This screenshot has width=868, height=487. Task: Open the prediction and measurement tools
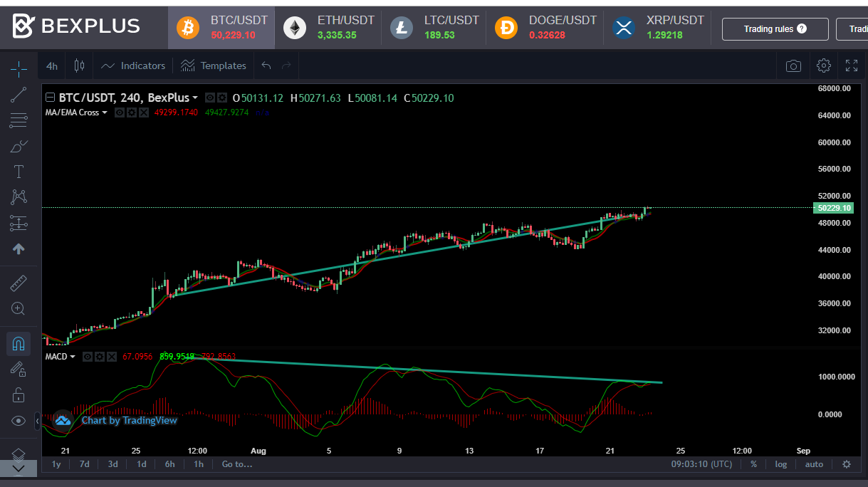point(19,223)
